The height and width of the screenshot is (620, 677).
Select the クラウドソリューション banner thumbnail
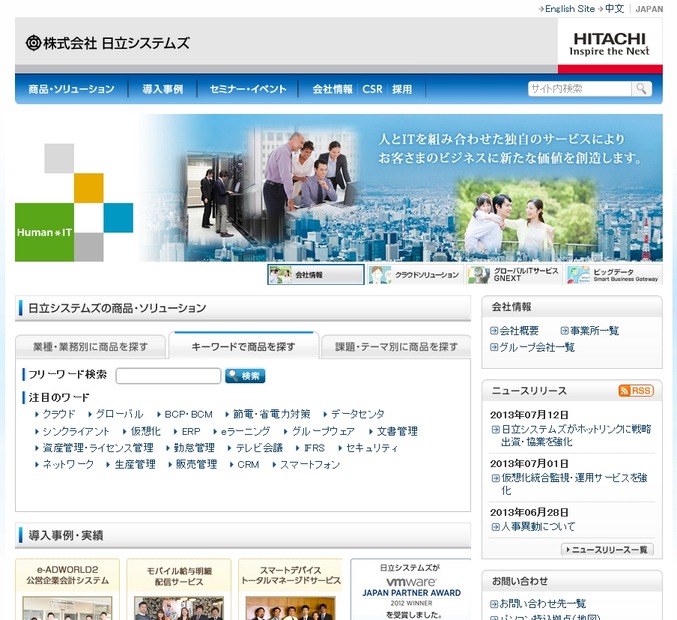415,275
